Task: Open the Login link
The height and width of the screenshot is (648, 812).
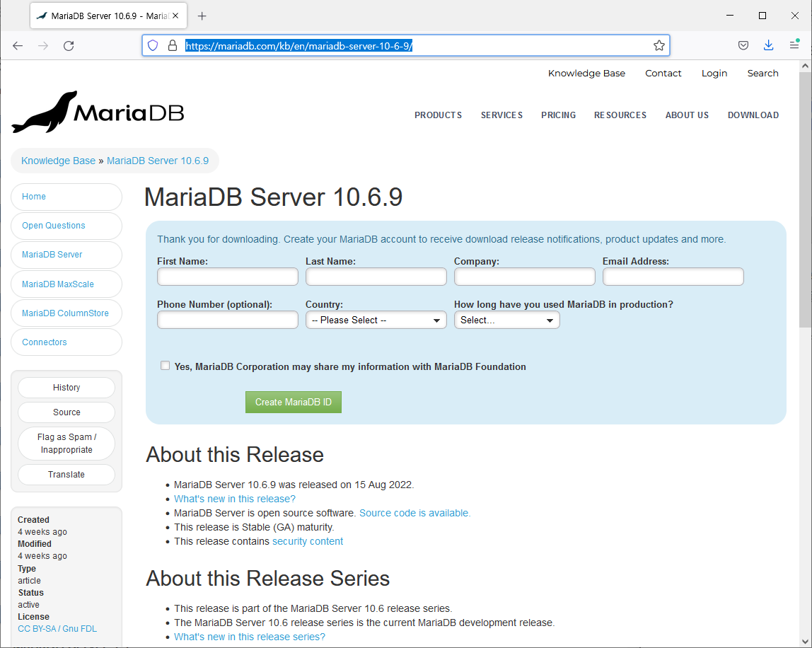Action: point(714,73)
